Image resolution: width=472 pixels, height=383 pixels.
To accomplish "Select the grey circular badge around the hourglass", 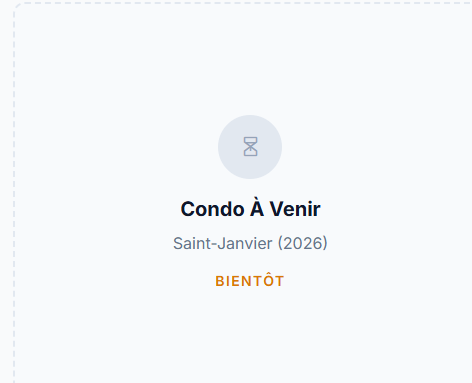I will [x=250, y=147].
